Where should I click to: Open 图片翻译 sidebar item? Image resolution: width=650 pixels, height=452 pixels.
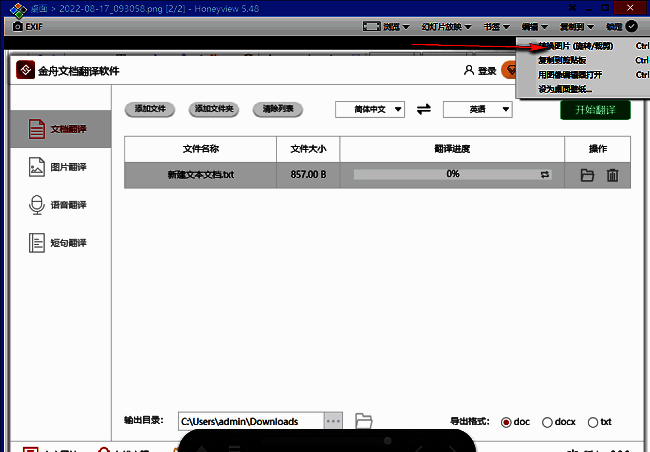tap(57, 167)
